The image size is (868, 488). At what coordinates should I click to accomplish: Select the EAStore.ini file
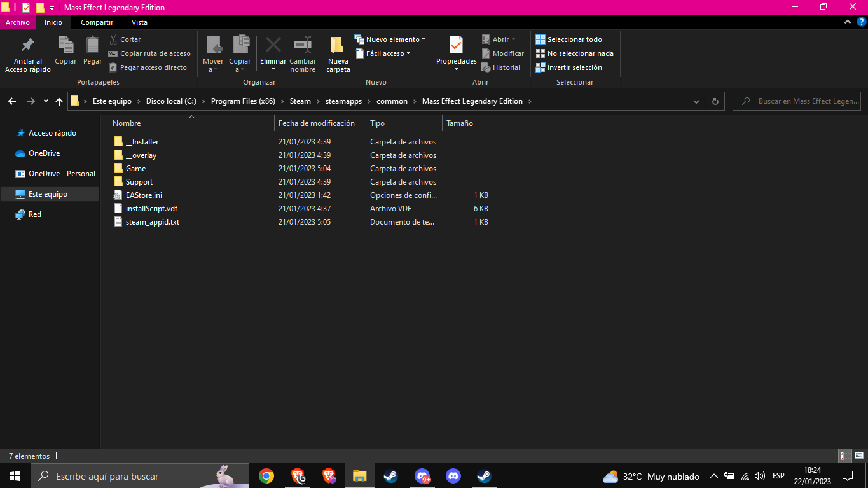click(138, 195)
